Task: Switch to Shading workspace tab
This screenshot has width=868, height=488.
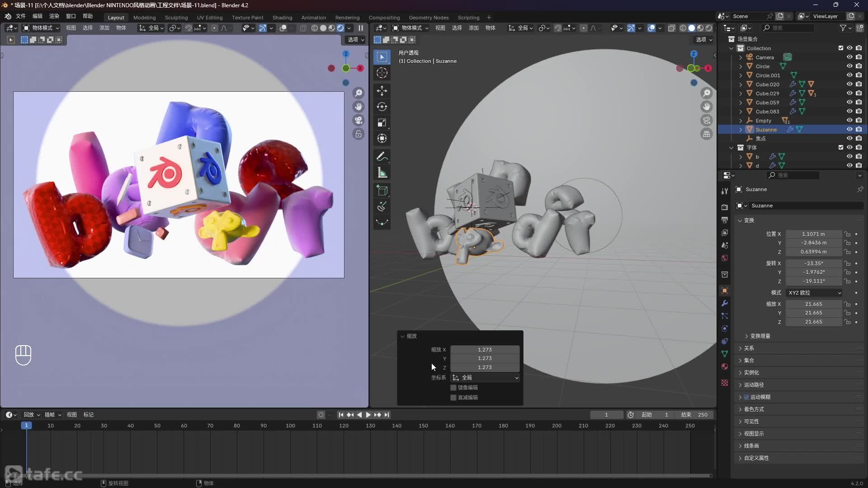Action: [282, 18]
